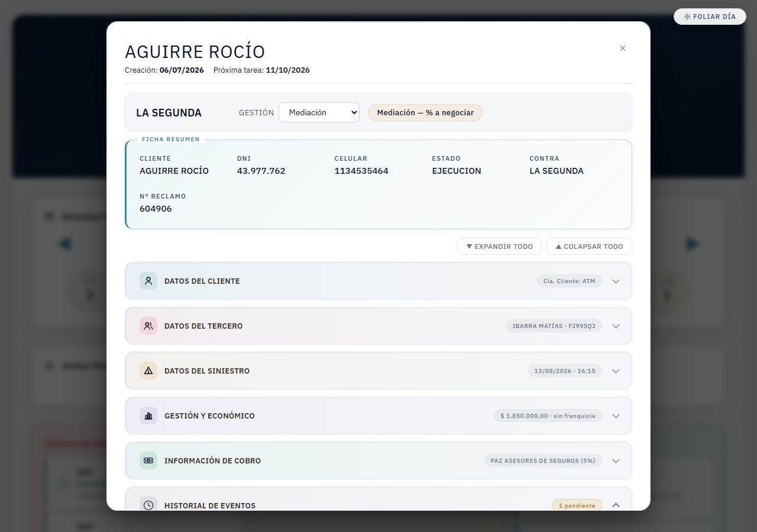This screenshot has width=757, height=532.
Task: Expand the Datos del Siniestro section chevron
Action: pyautogui.click(x=616, y=371)
